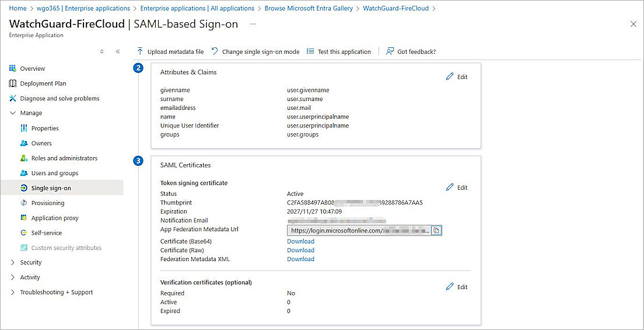644x330 pixels.
Task: Expand the Activity section
Action: [x=12, y=277]
